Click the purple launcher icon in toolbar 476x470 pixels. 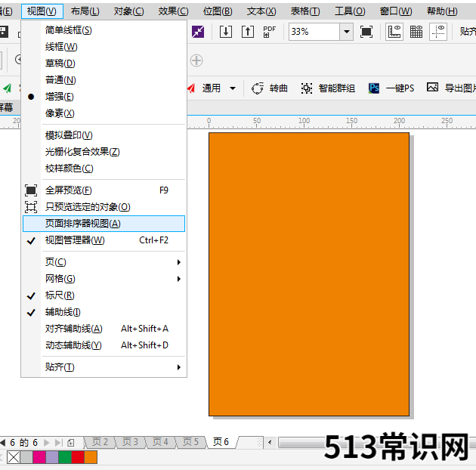click(x=198, y=32)
